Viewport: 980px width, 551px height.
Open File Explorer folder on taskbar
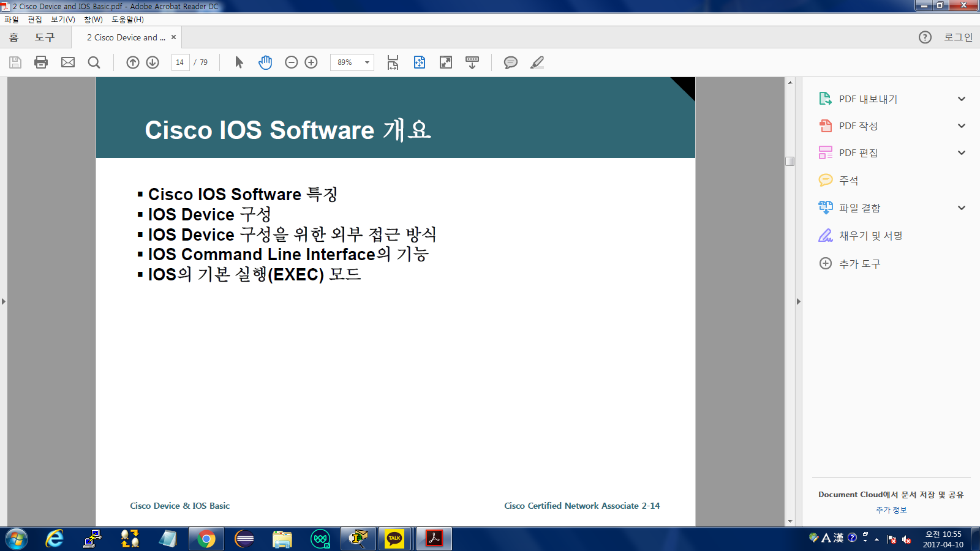coord(282,539)
